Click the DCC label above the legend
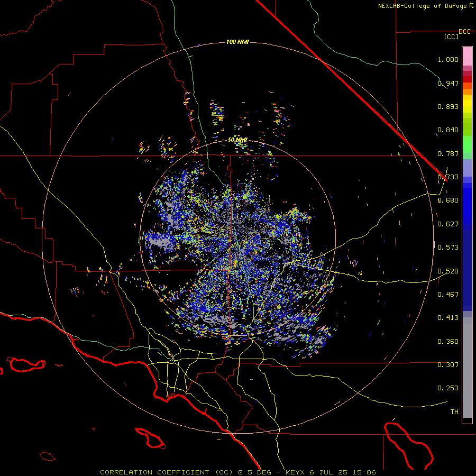The image size is (476, 476). point(465,32)
